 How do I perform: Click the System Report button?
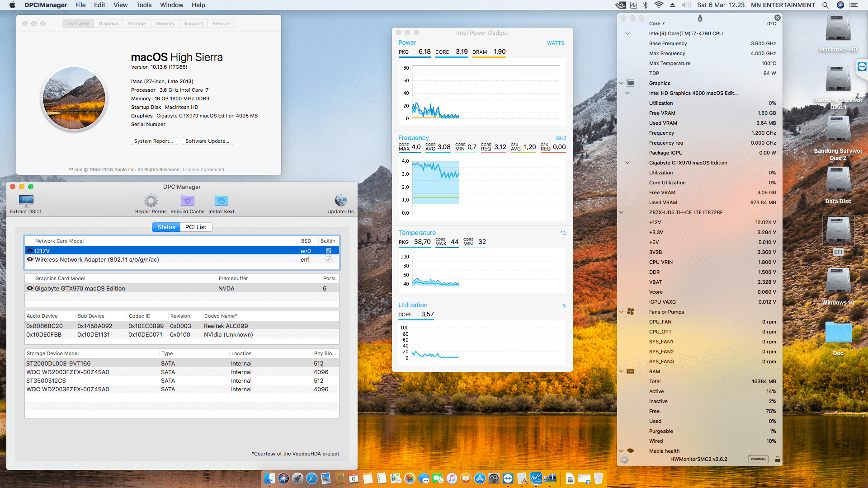tap(154, 141)
